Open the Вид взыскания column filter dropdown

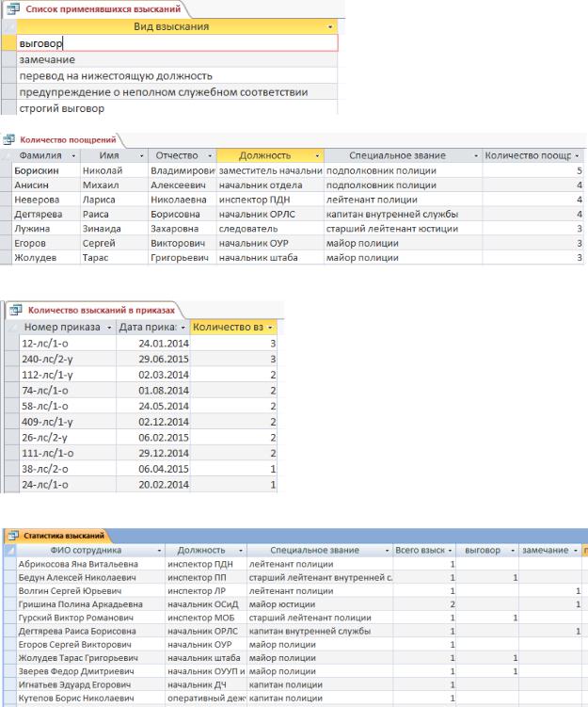tap(329, 27)
